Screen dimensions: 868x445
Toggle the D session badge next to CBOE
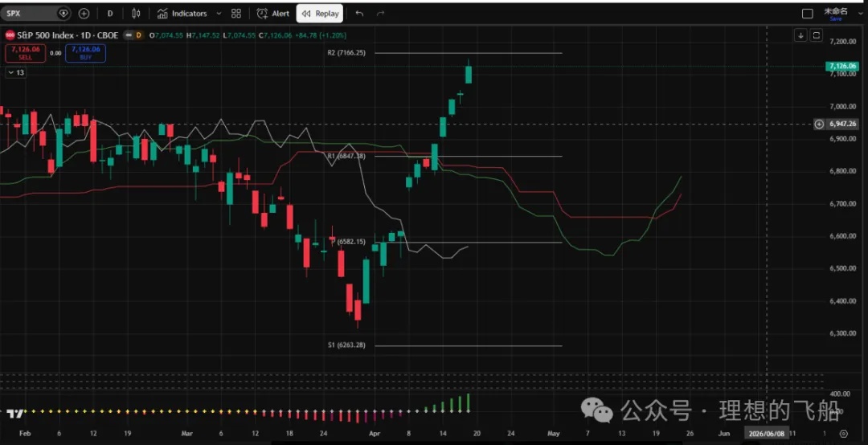(138, 35)
